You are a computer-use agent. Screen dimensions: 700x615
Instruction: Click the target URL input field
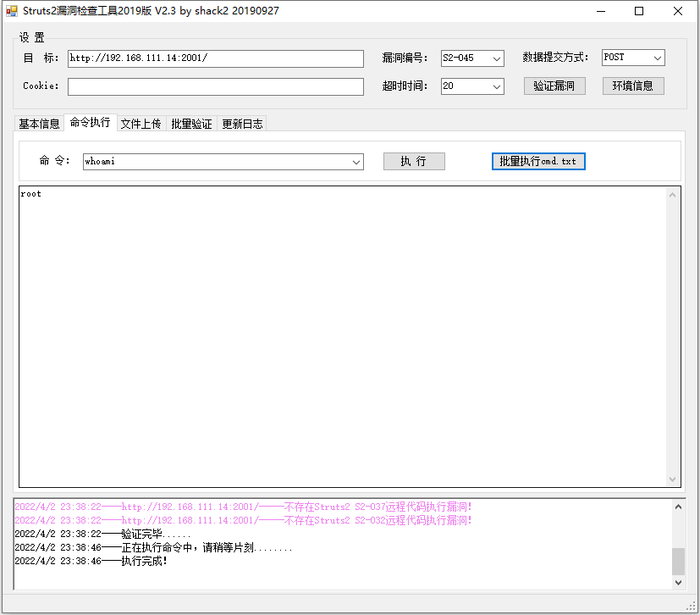(216, 58)
